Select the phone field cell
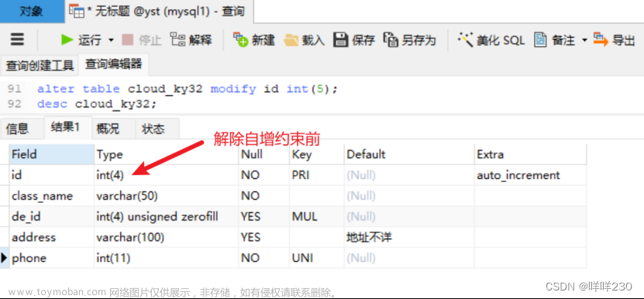 pyautogui.click(x=52, y=258)
